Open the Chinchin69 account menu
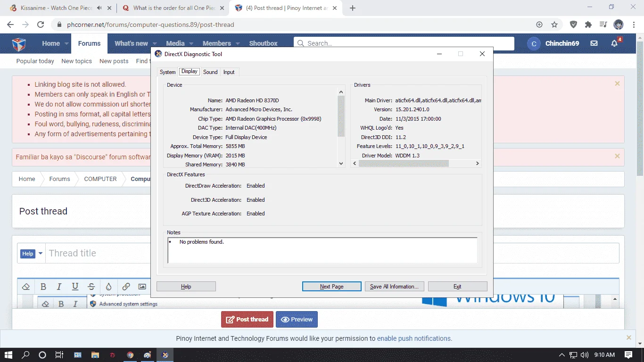This screenshot has width=644, height=362. point(554,43)
